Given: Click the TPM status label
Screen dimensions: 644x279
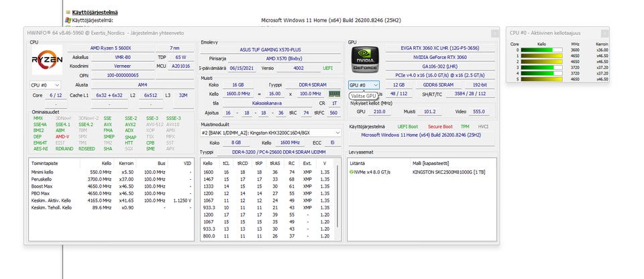Looking at the screenshot, I should point(465,127).
